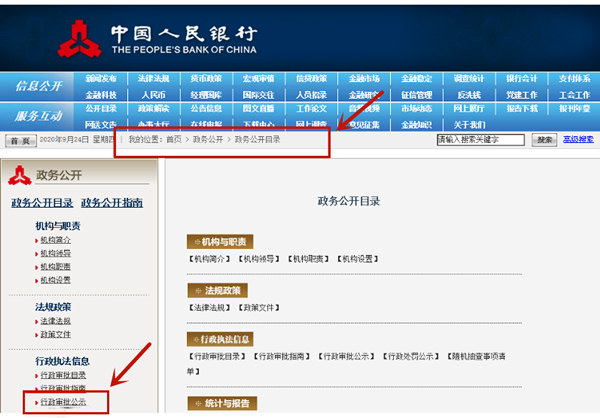Open 政策文件 in the left sidebar
The image size is (600, 418).
tap(55, 335)
